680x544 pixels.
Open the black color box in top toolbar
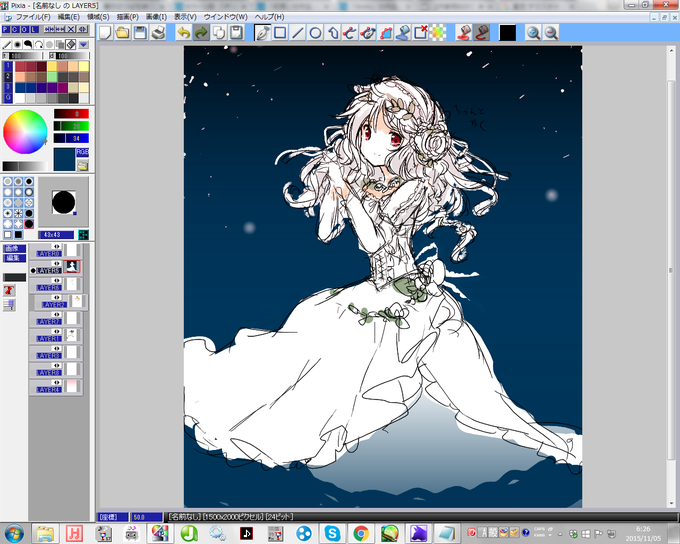(507, 33)
